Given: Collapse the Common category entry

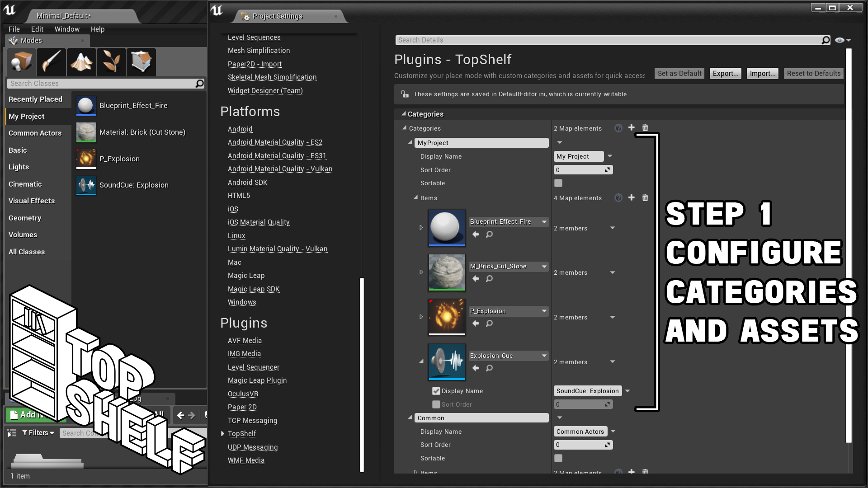Looking at the screenshot, I should [410, 418].
